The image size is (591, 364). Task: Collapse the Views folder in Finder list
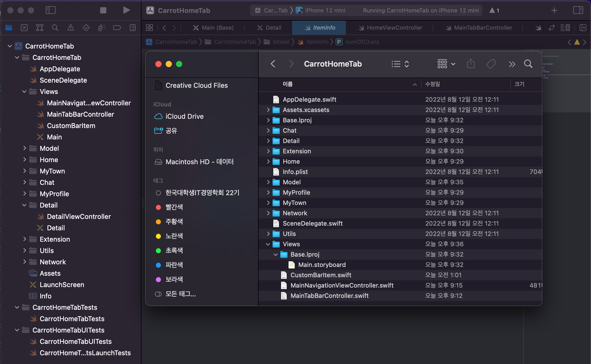[x=268, y=244]
